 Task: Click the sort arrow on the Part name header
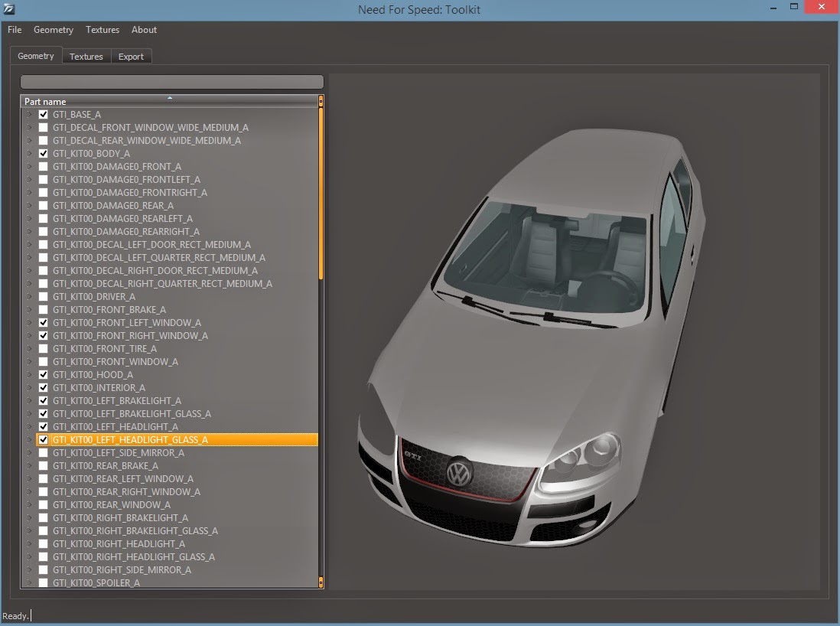[170, 98]
